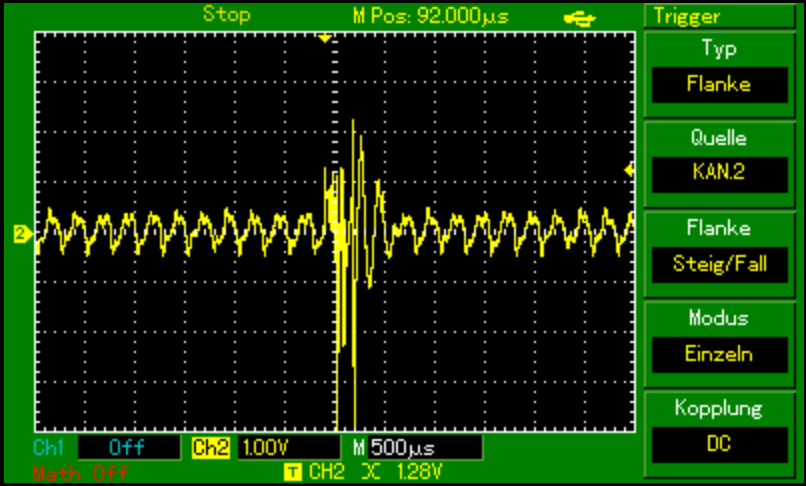806x486 pixels.
Task: Click the CH2 channel badge in status bar
Action: [205, 447]
